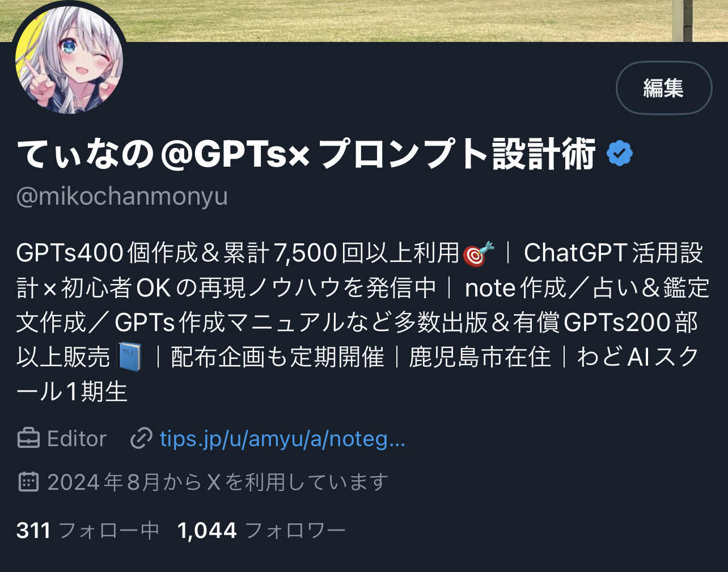Click the word ChatGPT in the bio
This screenshot has width=728, height=572.
[575, 253]
